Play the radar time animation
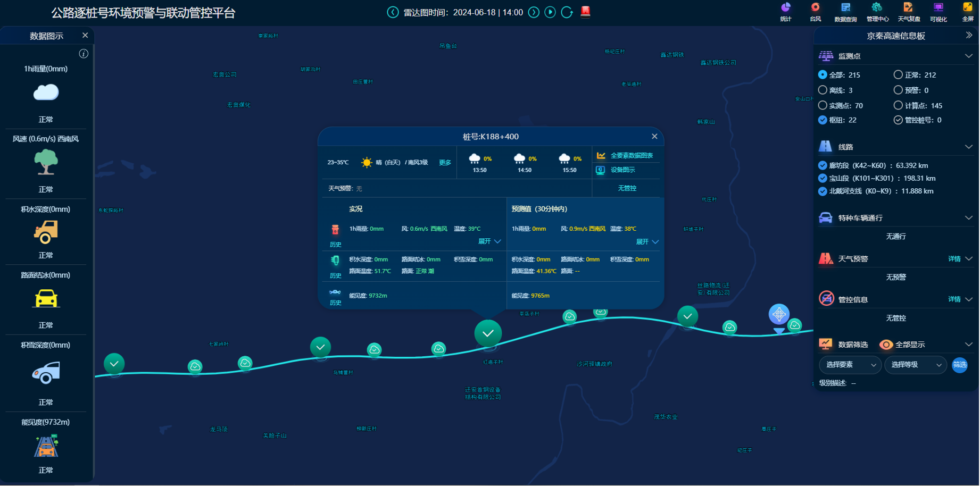980x486 pixels. click(x=551, y=12)
